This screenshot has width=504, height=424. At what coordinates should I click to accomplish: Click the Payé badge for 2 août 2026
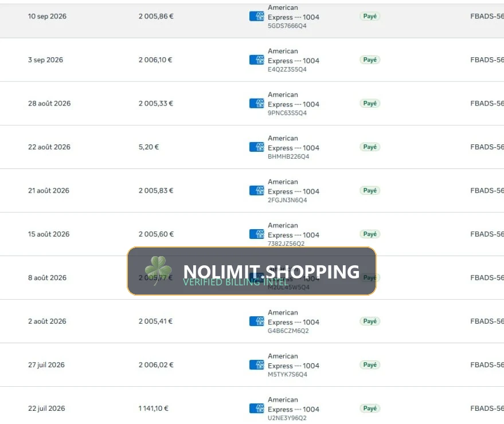click(x=370, y=321)
